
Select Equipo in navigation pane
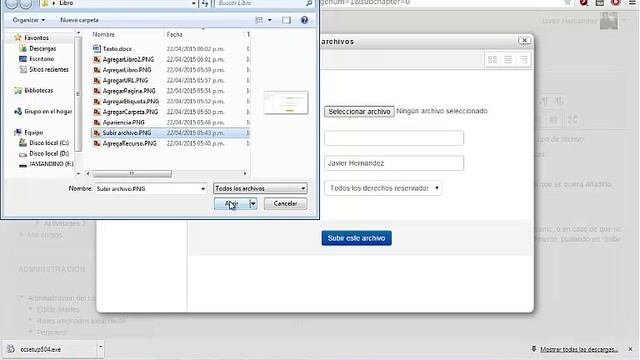(33, 132)
